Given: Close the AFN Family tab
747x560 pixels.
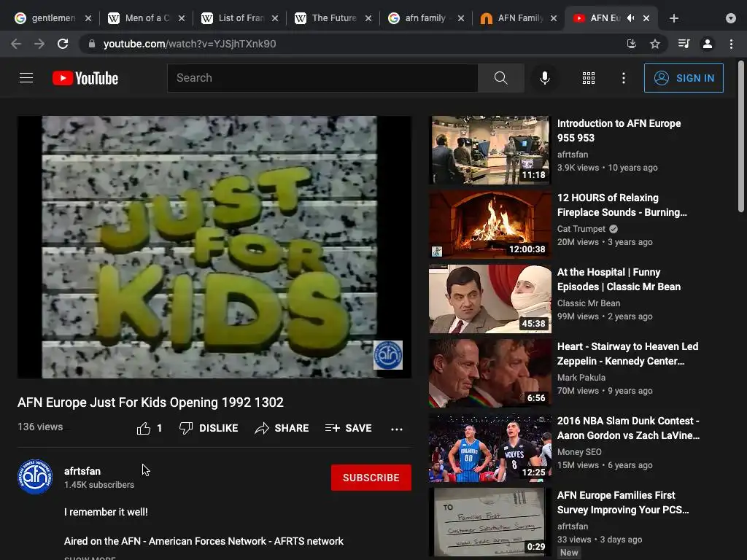Looking at the screenshot, I should pyautogui.click(x=554, y=18).
